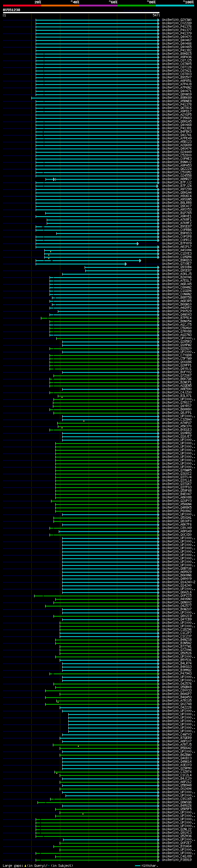Image resolution: width=197 pixels, height=868 pixels.
Task: Select hit label UniRef100_A9PA36
Action: tap(177, 57)
